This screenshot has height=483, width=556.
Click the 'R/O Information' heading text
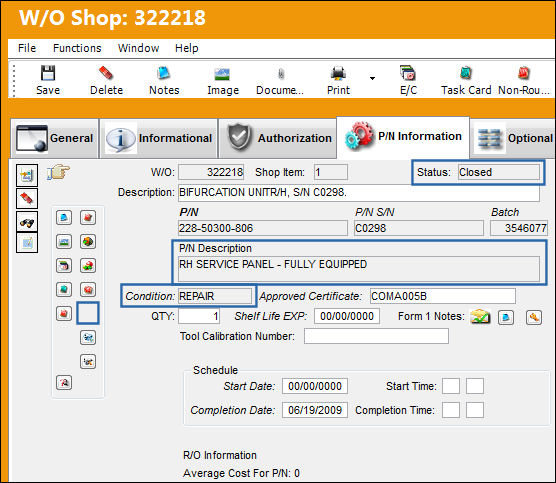pos(220,455)
